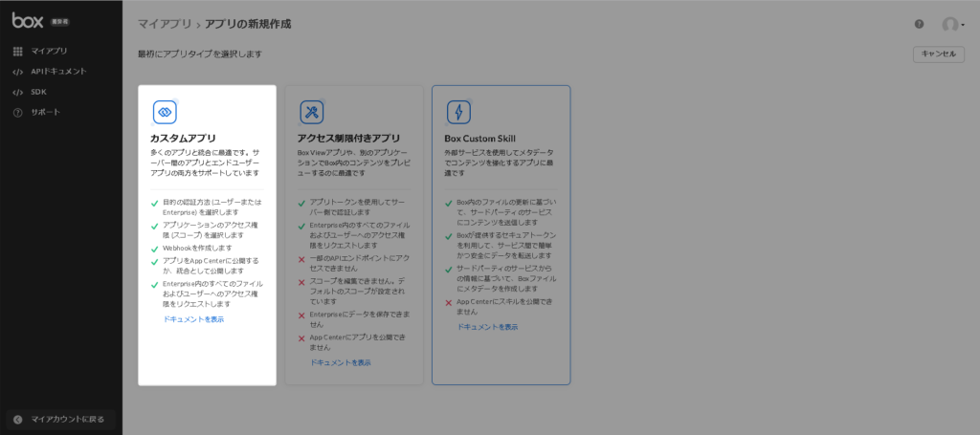This screenshot has width=980, height=435.
Task: Open APIドキュメント in the sidebar
Action: click(x=58, y=72)
